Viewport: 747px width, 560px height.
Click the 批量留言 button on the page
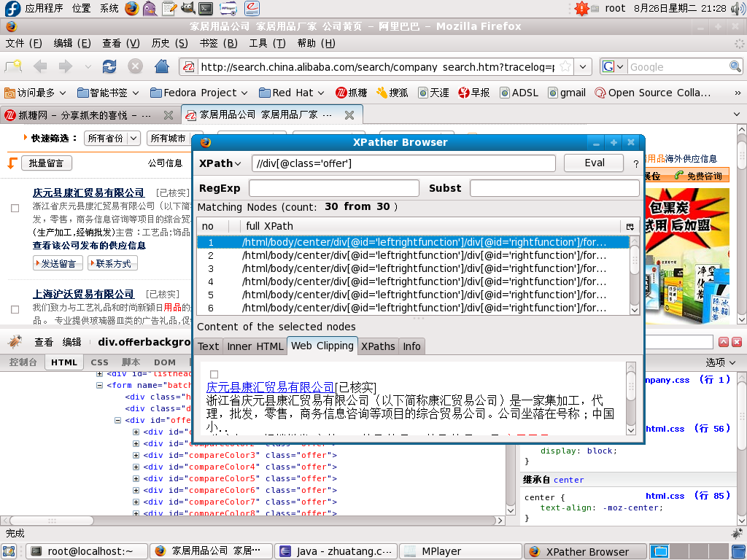pos(46,163)
